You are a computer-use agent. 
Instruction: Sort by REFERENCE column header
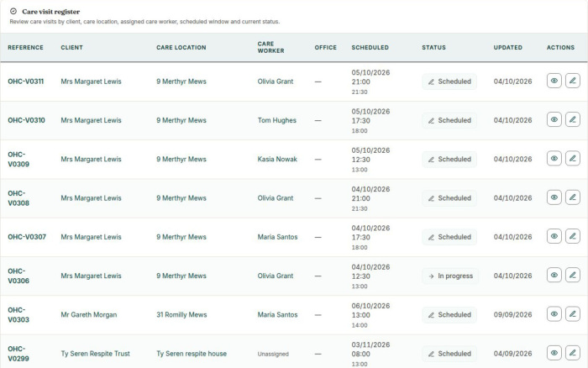point(25,48)
